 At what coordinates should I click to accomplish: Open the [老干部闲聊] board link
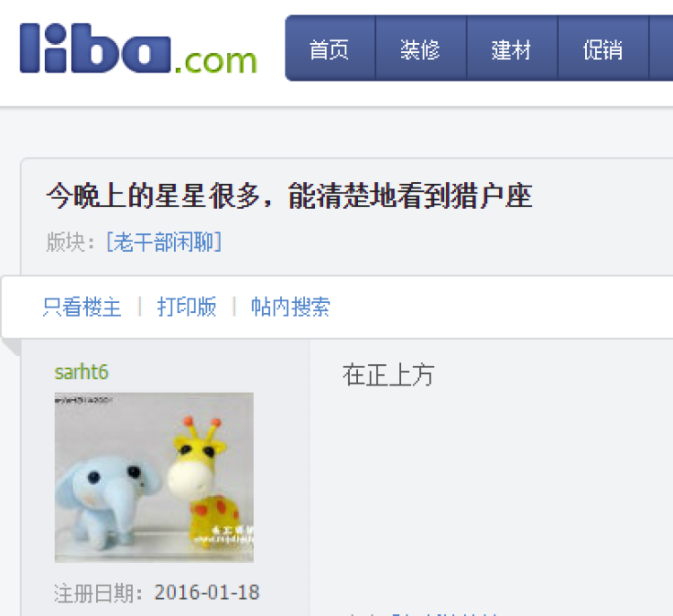[x=164, y=241]
